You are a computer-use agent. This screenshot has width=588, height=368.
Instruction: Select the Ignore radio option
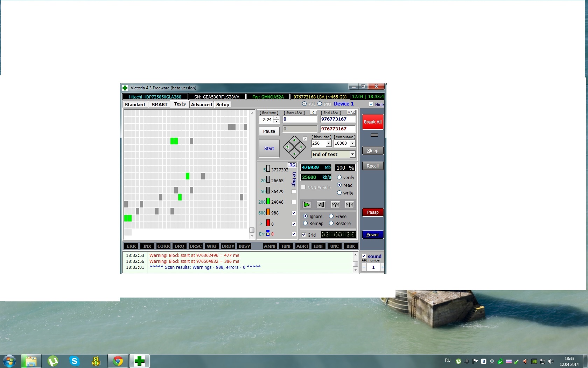point(306,216)
